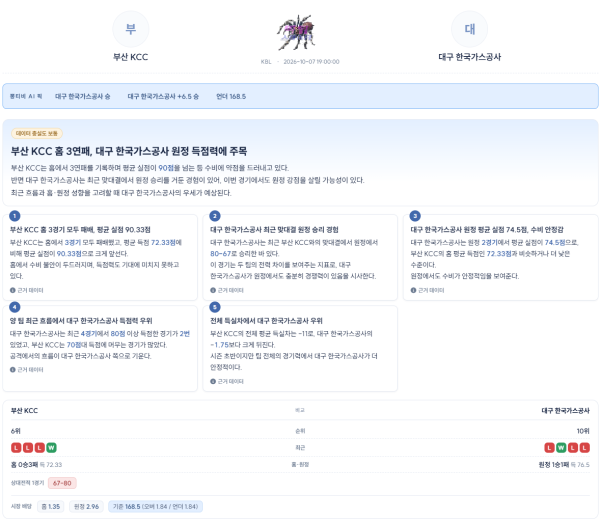Click the match date 2026-10-07 19:00:00

coord(311,62)
